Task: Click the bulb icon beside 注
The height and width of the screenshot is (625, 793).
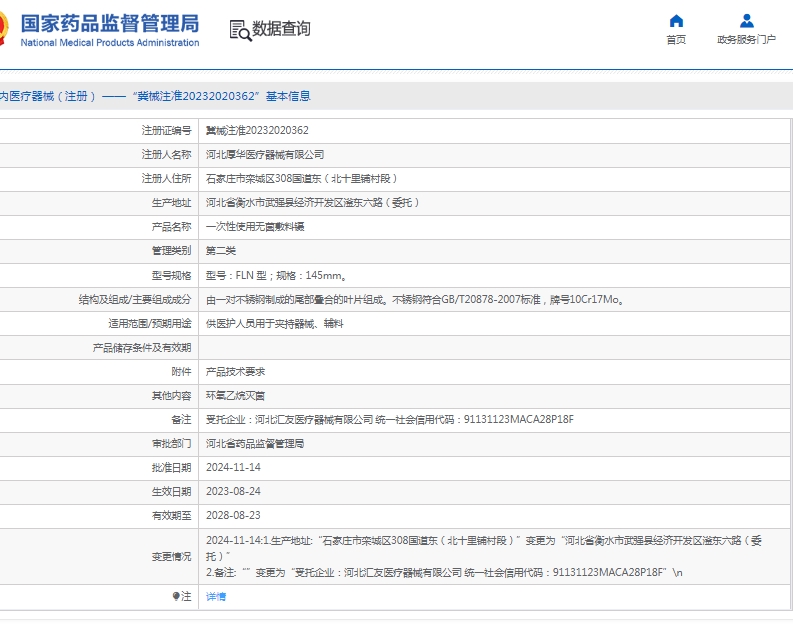Action: click(175, 596)
